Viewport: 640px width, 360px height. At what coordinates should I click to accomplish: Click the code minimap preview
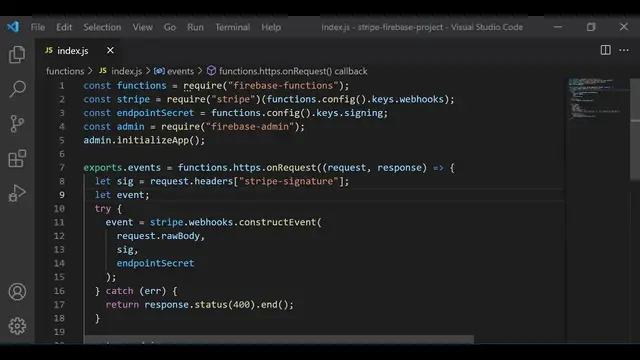tap(595, 99)
